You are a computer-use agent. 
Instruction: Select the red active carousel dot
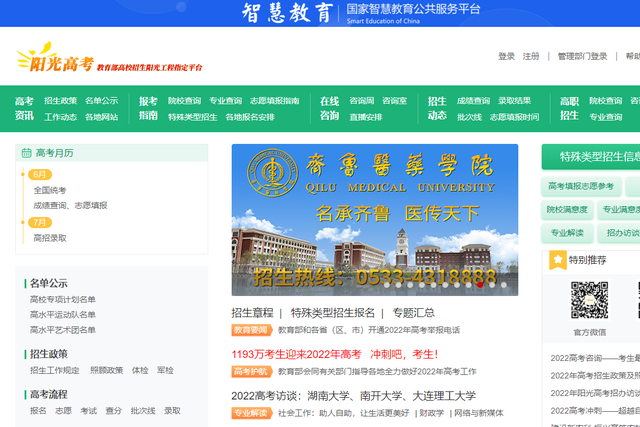(480, 285)
